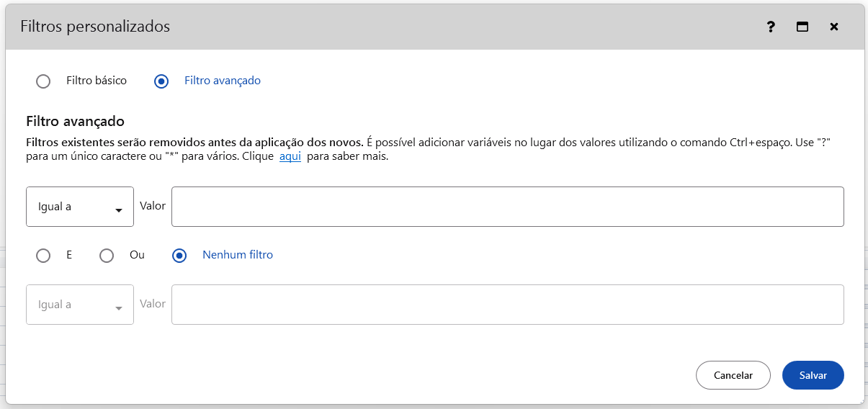The width and height of the screenshot is (868, 409).
Task: Close the dialog with the X icon
Action: (833, 27)
